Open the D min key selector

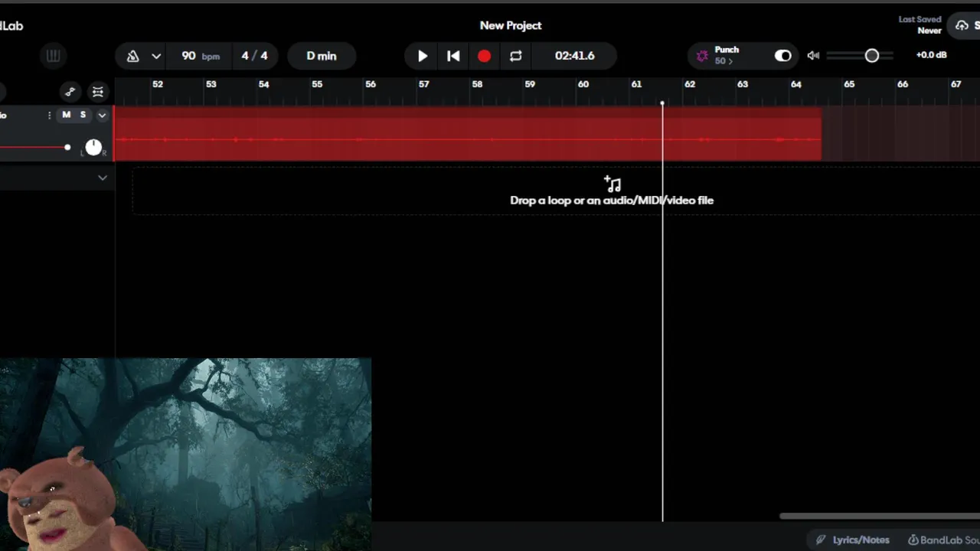[322, 56]
